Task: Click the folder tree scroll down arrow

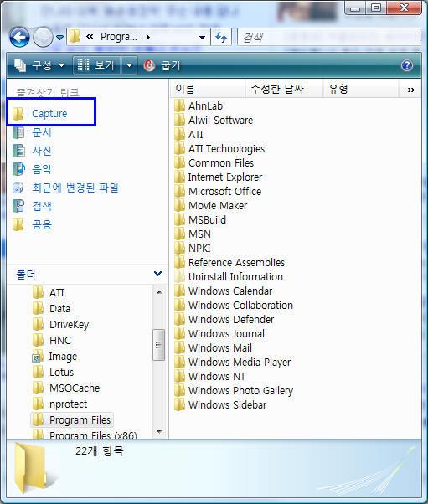Action: (x=159, y=431)
